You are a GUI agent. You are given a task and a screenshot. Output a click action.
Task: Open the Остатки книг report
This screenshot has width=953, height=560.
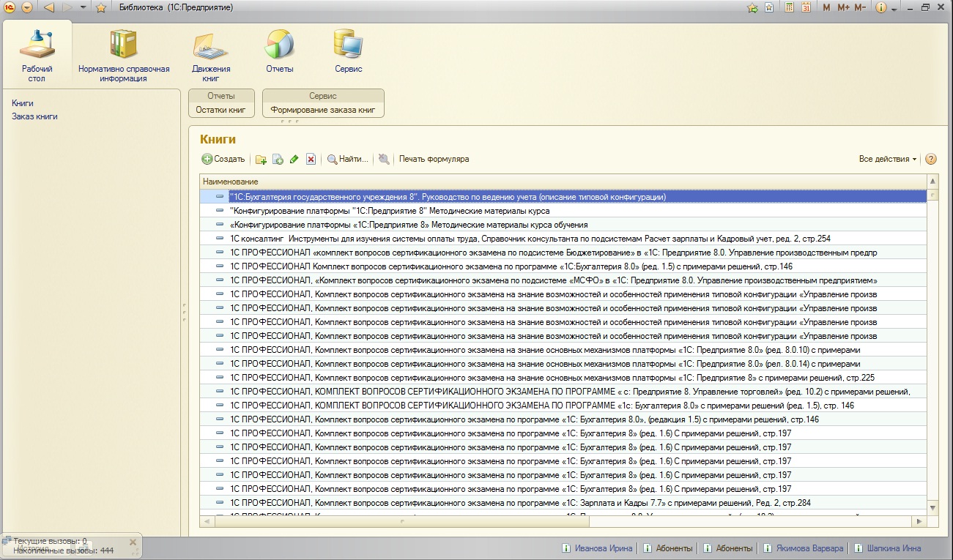click(x=221, y=110)
